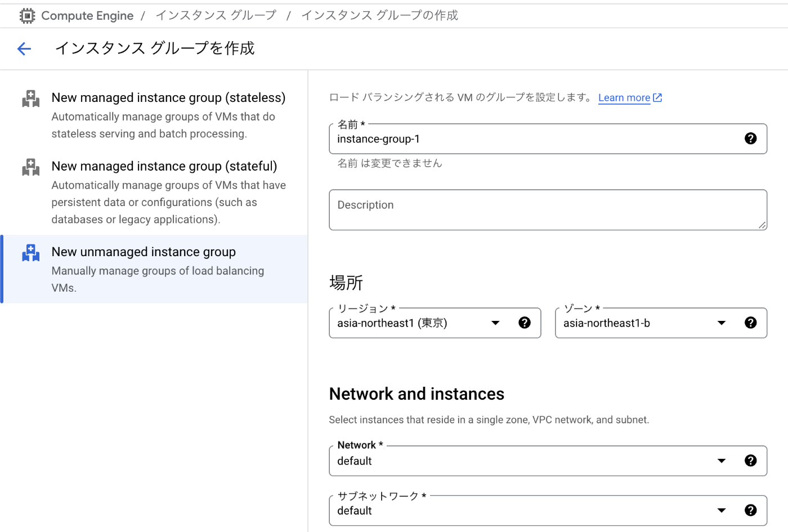Viewport: 788px width, 532px height.
Task: Expand the リージョン dropdown arrow
Action: click(x=495, y=323)
